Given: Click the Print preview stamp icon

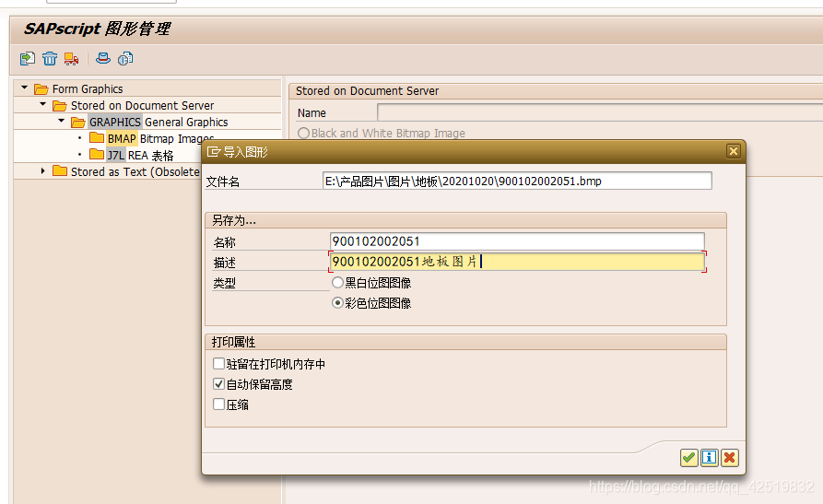Looking at the screenshot, I should click(103, 58).
